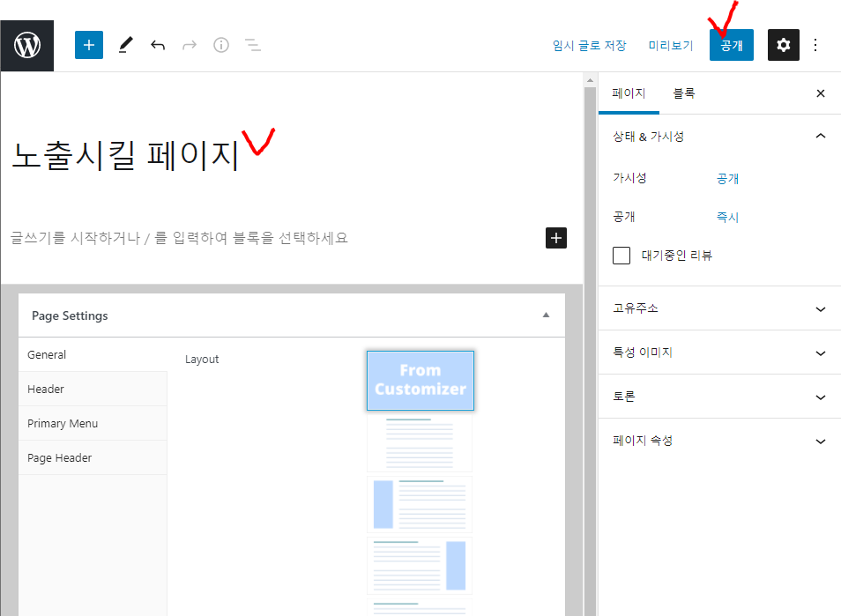This screenshot has width=841, height=616.
Task: Switch to the 블록 tab
Action: click(684, 93)
